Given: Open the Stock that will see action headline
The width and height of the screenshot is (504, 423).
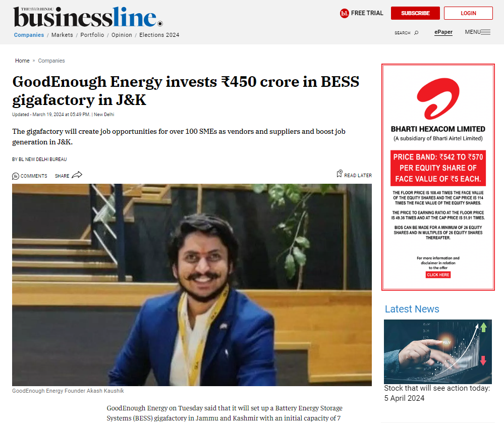Looking at the screenshot, I should (437, 393).
